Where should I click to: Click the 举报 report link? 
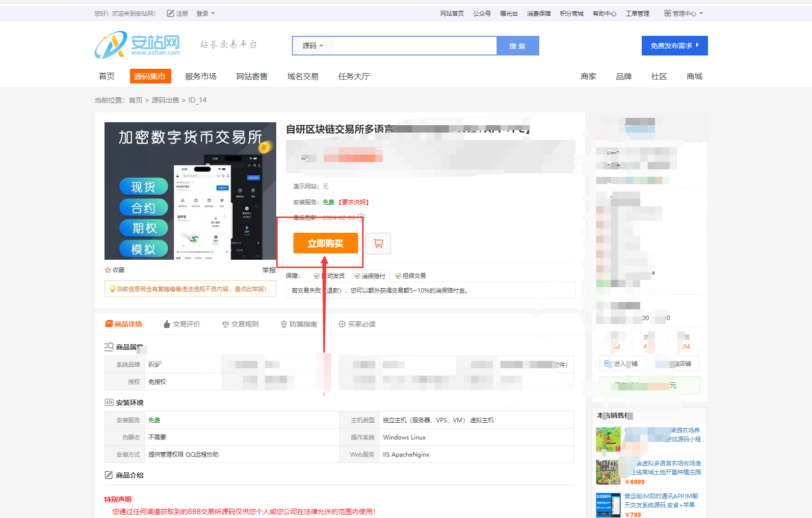point(269,270)
